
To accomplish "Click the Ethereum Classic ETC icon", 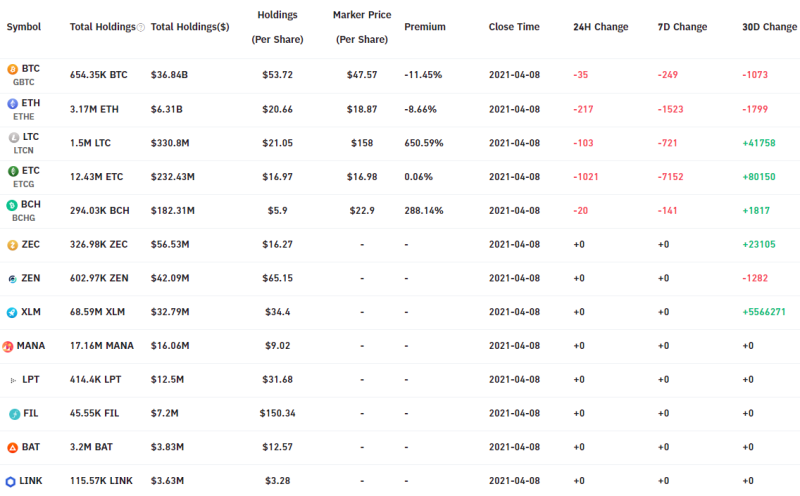I will [13, 171].
